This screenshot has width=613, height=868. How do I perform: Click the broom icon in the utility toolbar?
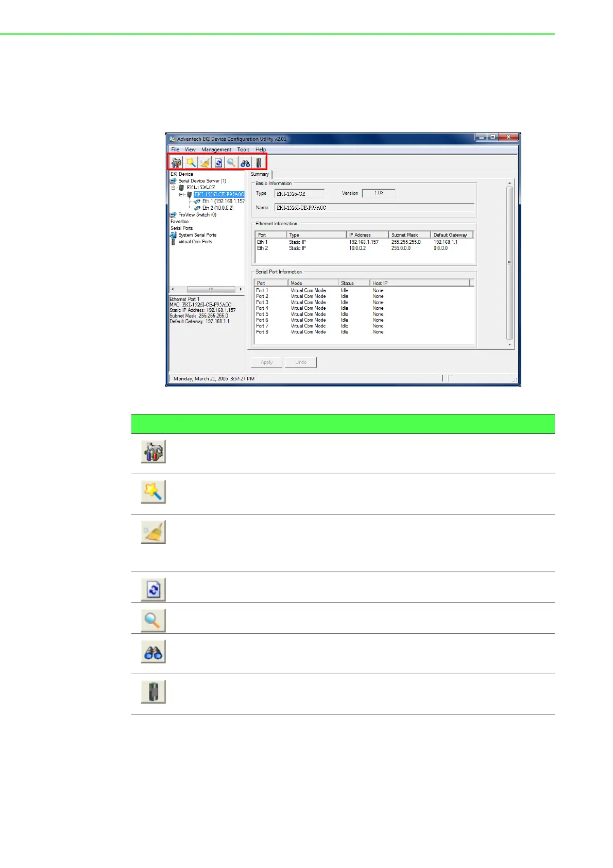pyautogui.click(x=205, y=163)
